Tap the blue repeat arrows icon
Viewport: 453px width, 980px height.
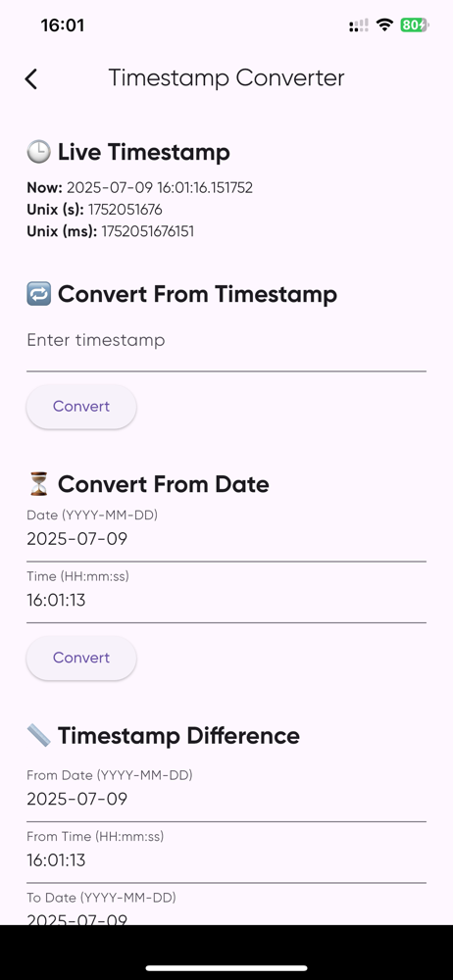(39, 294)
